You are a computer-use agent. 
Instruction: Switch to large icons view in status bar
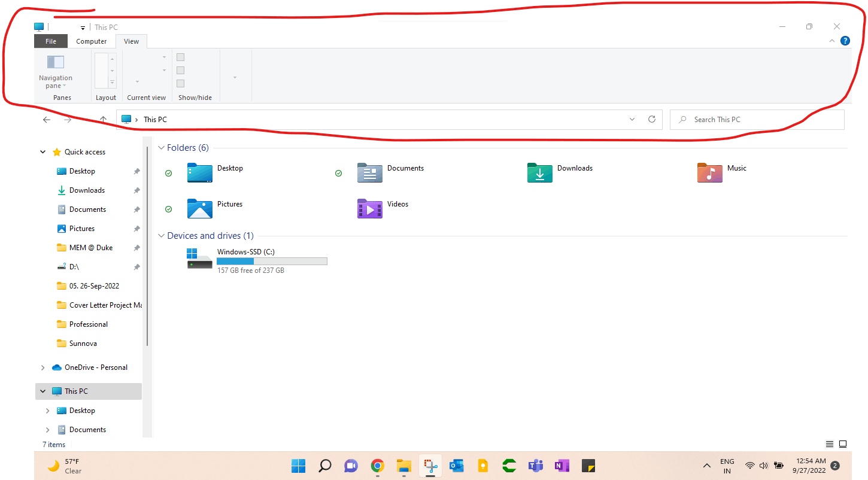pos(843,444)
